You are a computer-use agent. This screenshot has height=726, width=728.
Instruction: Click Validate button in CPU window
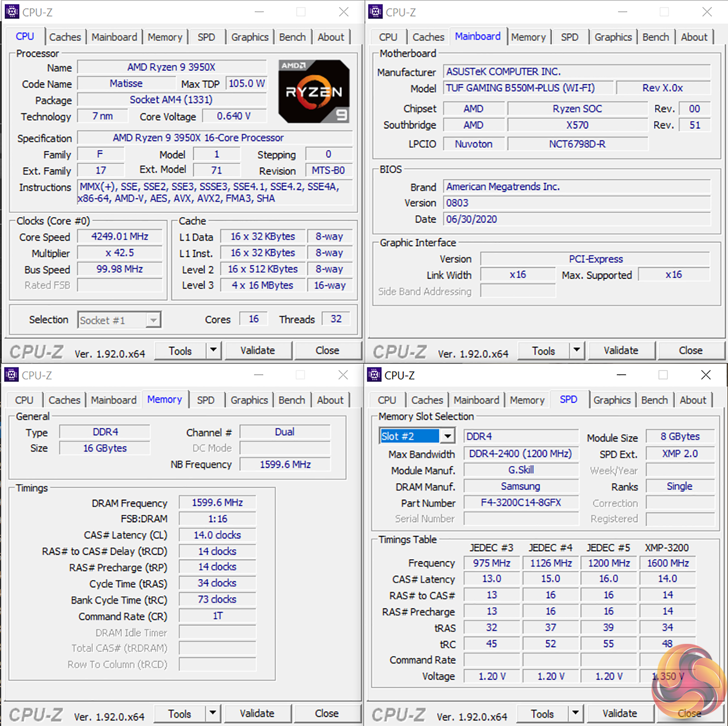click(x=258, y=350)
